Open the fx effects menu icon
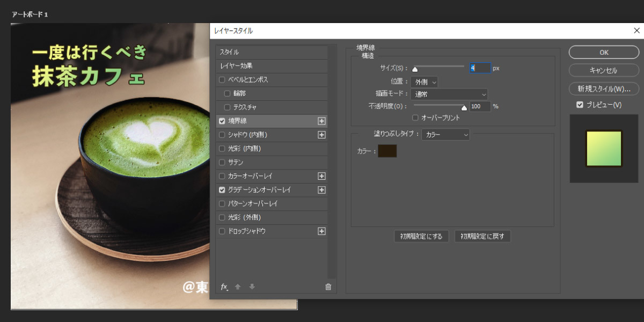Image resolution: width=644 pixels, height=322 pixels. 224,287
